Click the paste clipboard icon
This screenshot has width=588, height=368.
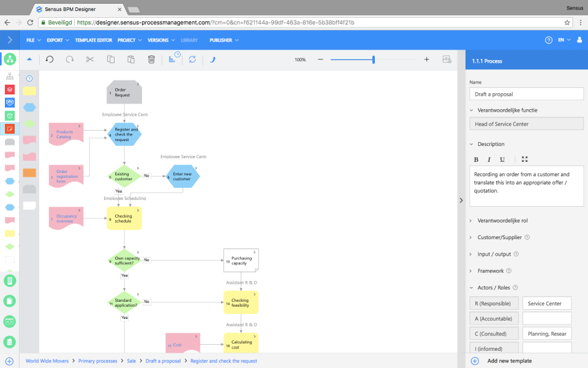(x=131, y=59)
